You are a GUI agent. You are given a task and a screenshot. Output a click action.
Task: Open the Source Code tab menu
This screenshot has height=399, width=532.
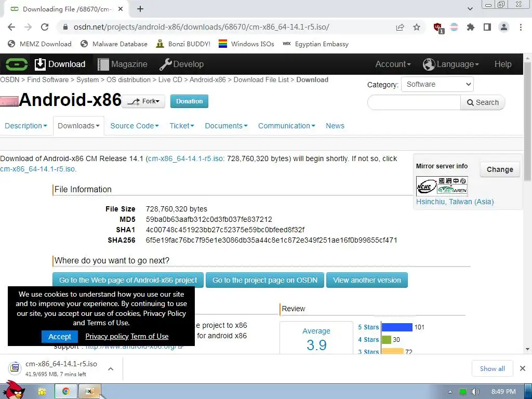[x=135, y=126]
